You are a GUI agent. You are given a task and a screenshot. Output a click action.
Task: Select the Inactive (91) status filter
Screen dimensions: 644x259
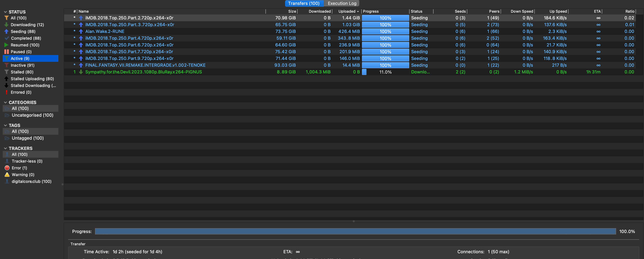click(x=22, y=65)
